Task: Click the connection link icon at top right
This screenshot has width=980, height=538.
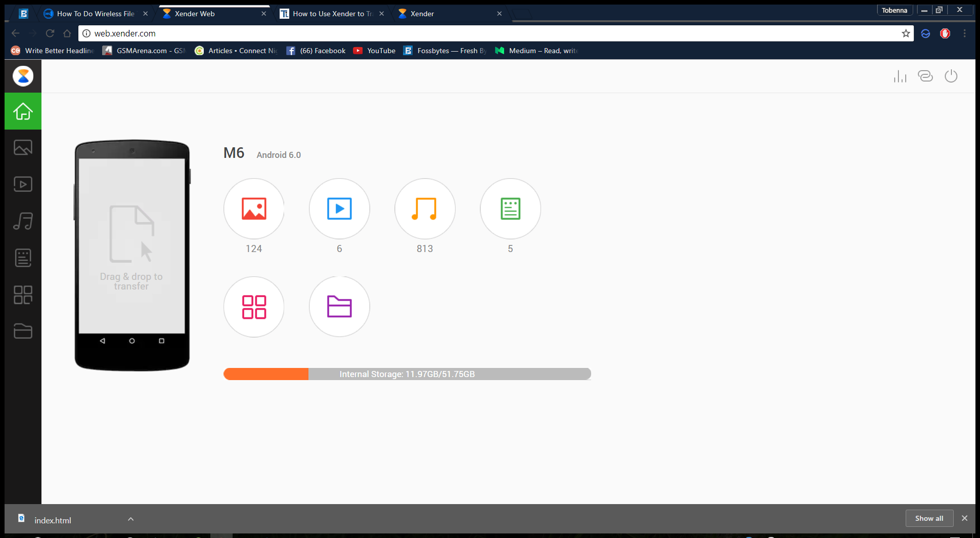Action: click(x=925, y=76)
